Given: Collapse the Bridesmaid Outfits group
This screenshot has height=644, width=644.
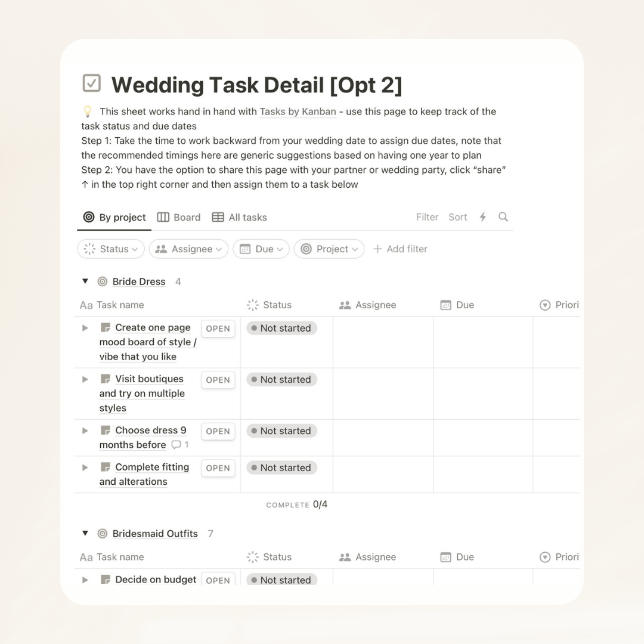Looking at the screenshot, I should 85,534.
